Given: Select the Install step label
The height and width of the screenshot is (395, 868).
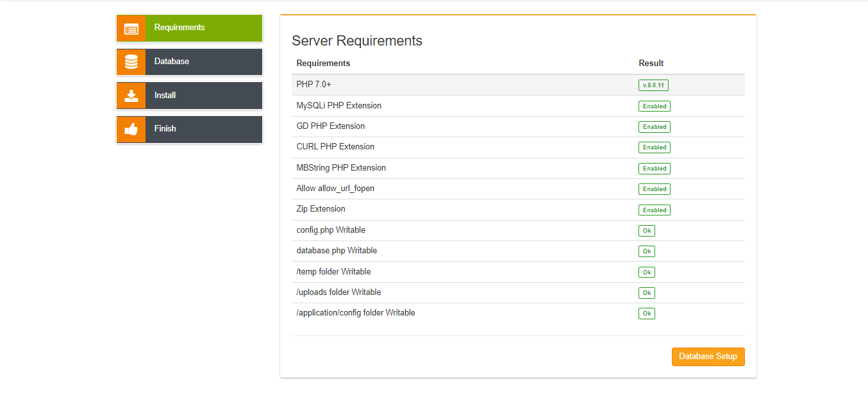Looking at the screenshot, I should coord(165,95).
